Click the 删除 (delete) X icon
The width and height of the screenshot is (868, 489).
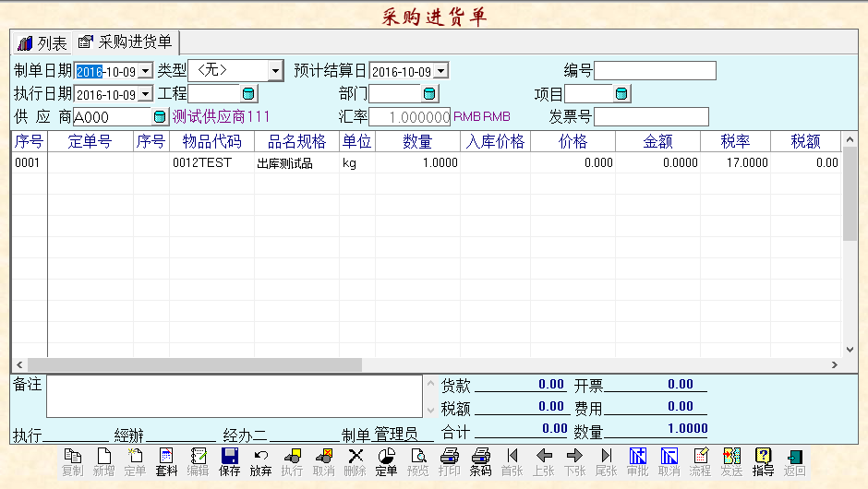[355, 462]
